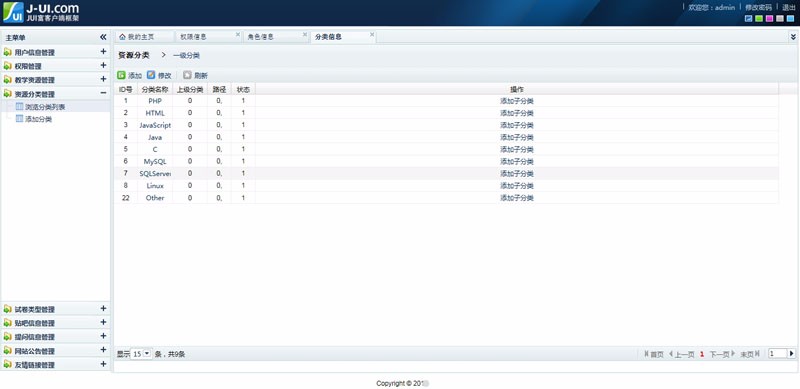
Task: Select the light blue theme swatch
Action: [790, 19]
